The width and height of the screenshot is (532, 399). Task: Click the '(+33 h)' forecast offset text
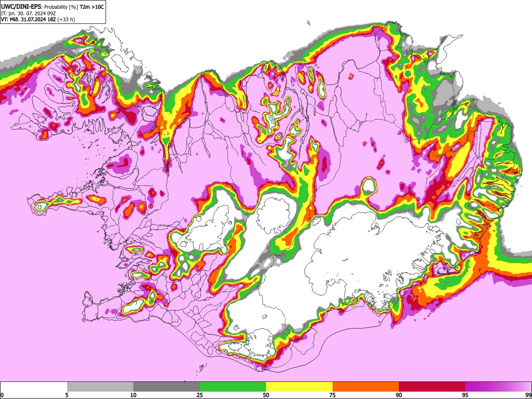66,19
